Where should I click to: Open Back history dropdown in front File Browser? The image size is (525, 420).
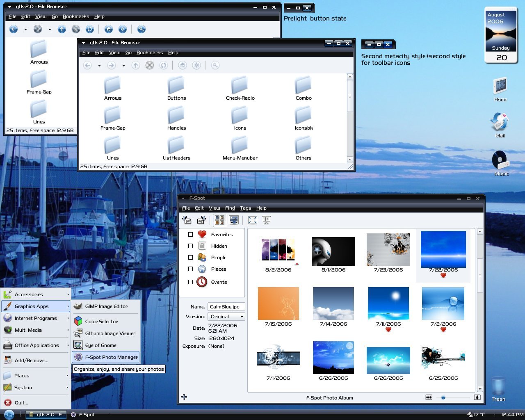(x=99, y=66)
